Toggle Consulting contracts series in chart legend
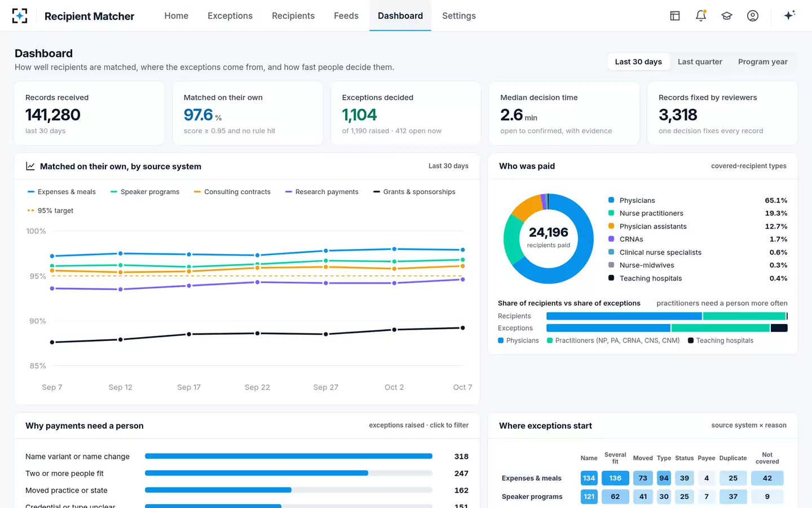The image size is (812, 508). [232, 192]
